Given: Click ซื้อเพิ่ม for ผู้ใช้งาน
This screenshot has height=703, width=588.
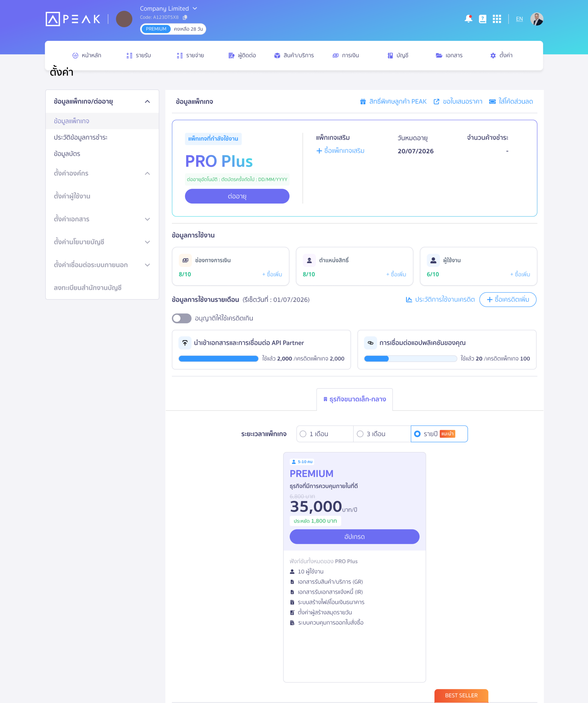Looking at the screenshot, I should point(520,274).
